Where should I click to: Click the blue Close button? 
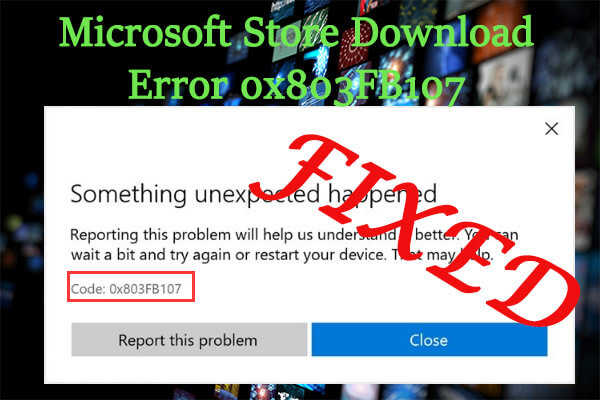pos(429,340)
